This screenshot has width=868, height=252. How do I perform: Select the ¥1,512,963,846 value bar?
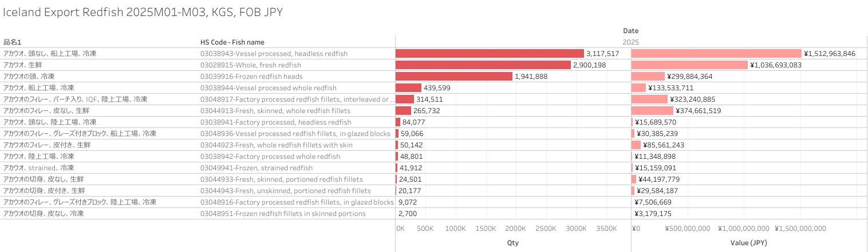[x=716, y=53]
